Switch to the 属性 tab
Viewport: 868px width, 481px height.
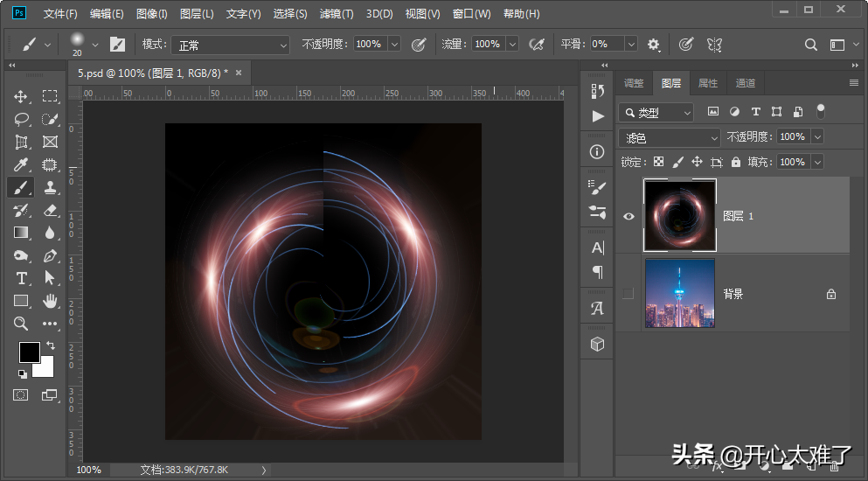pos(708,83)
